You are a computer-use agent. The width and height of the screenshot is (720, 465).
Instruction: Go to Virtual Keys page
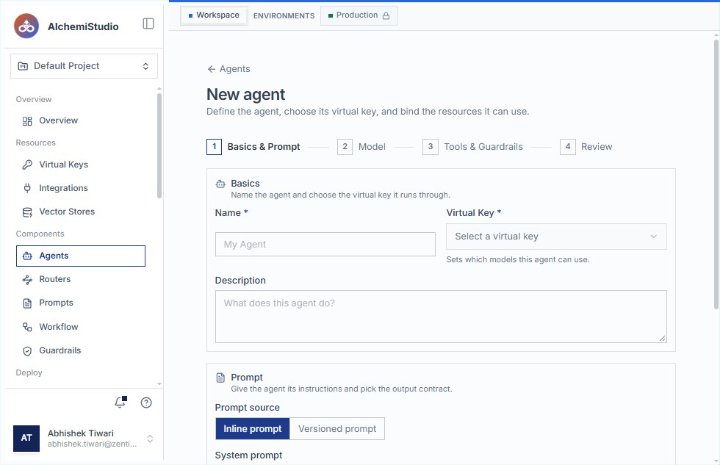[x=63, y=164]
